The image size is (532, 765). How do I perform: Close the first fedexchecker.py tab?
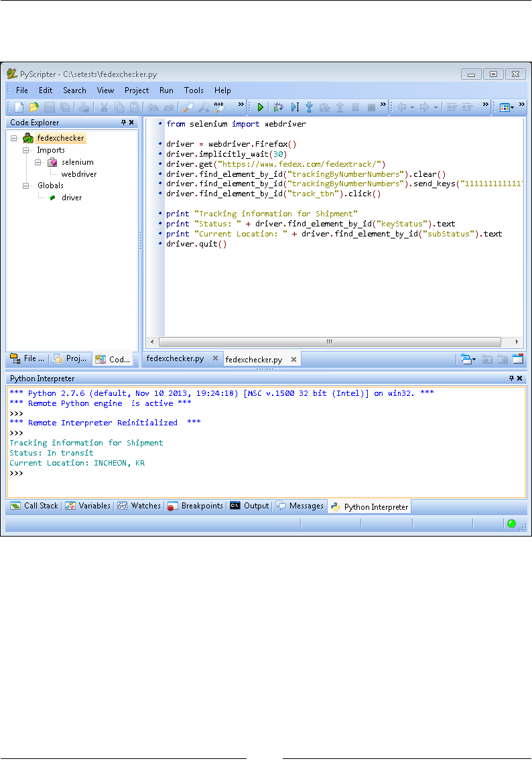click(215, 359)
